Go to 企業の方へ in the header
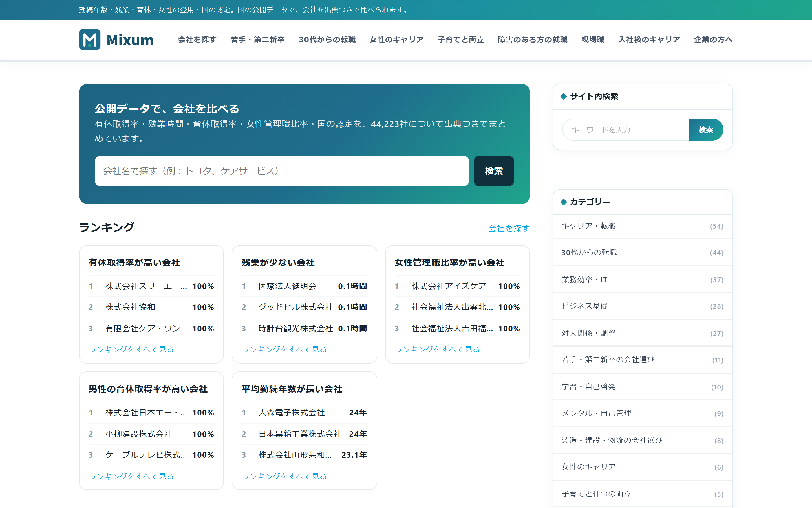Viewport: 812px width, 508px height. point(713,40)
